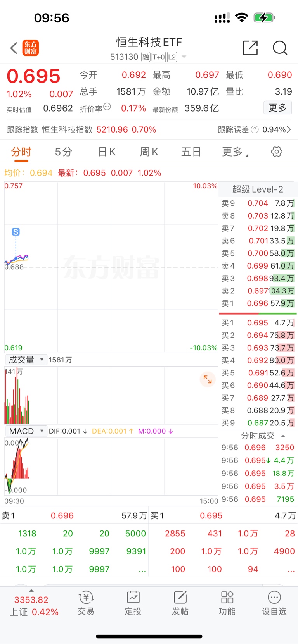Screen dimensions: 298x644
Task: Collapse the 分时成交 panel arrow
Action: pos(283,436)
